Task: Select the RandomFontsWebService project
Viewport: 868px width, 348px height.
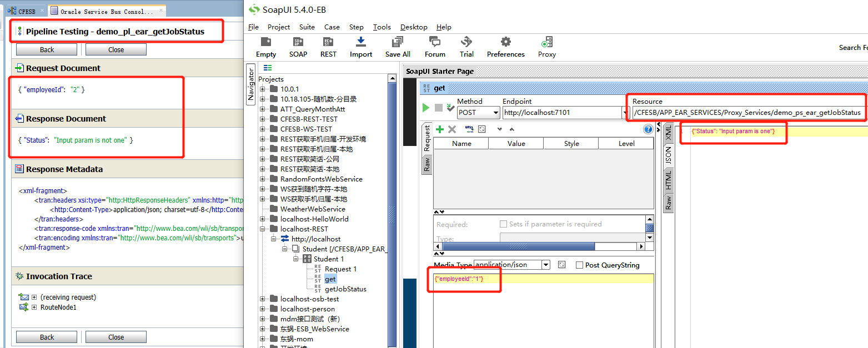Action: (321, 179)
